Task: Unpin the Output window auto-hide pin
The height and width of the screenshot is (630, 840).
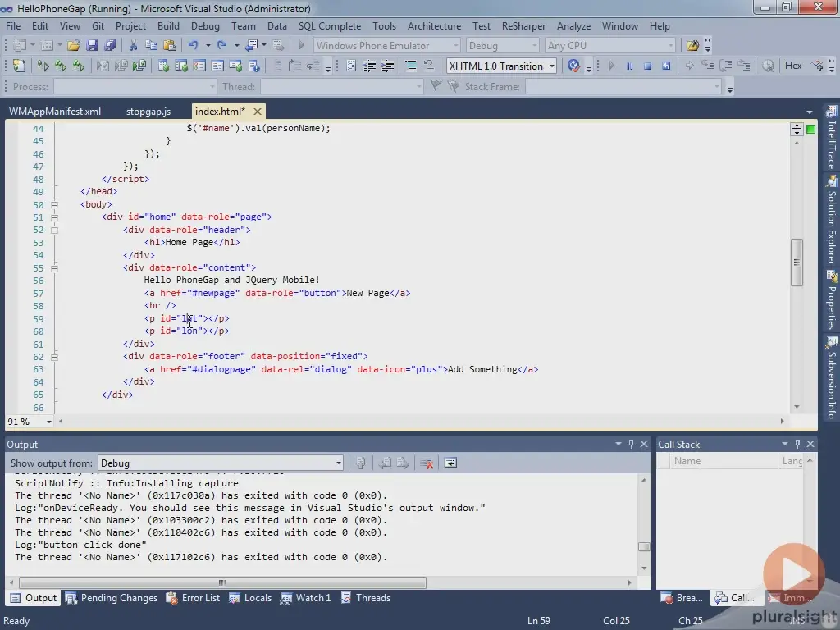Action: coord(632,444)
